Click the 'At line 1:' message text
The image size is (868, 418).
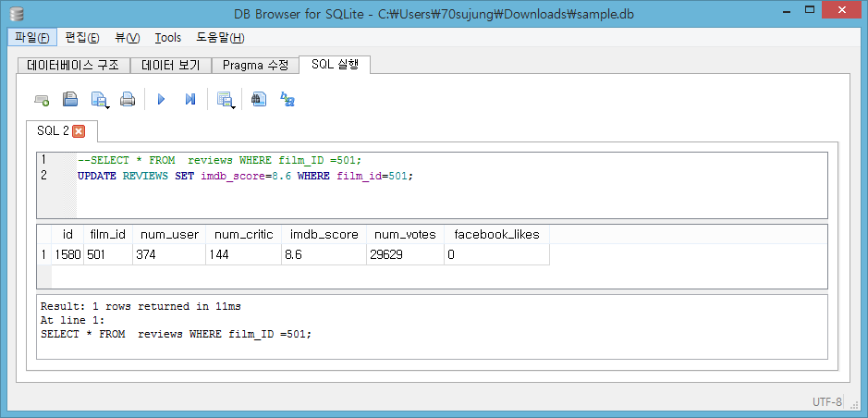(x=72, y=321)
